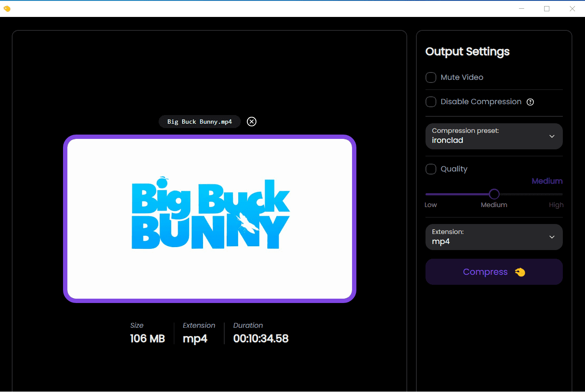Click the mp4 extension value under preview
The width and height of the screenshot is (585, 392).
pyautogui.click(x=195, y=339)
